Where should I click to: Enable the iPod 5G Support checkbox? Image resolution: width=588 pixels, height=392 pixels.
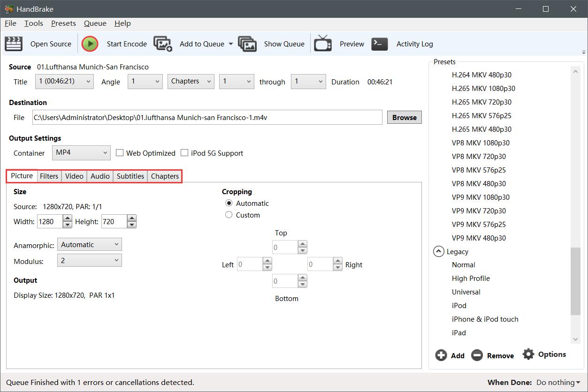(184, 153)
